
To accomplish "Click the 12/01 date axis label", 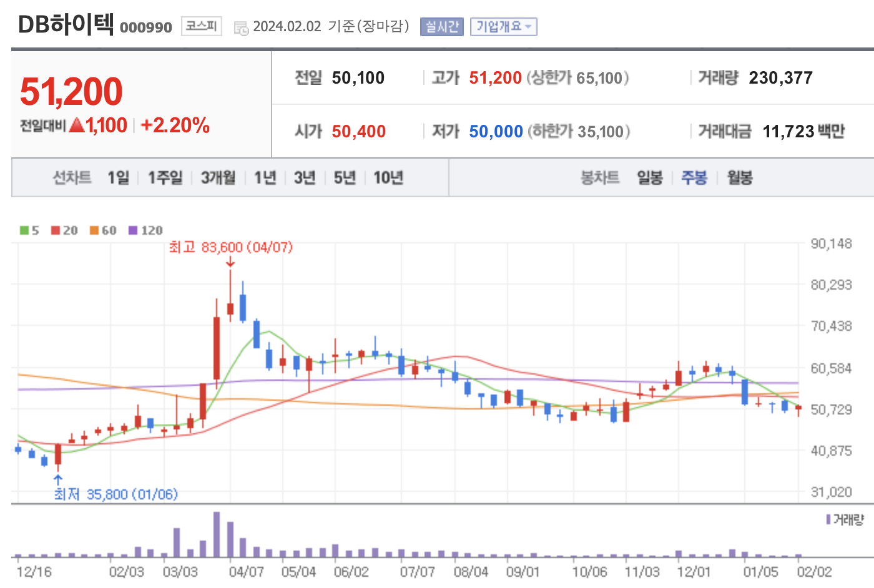I will [x=693, y=572].
